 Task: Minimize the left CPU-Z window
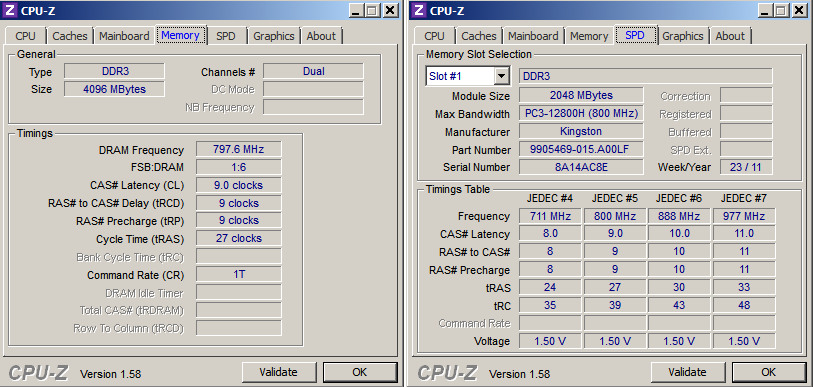click(x=356, y=10)
